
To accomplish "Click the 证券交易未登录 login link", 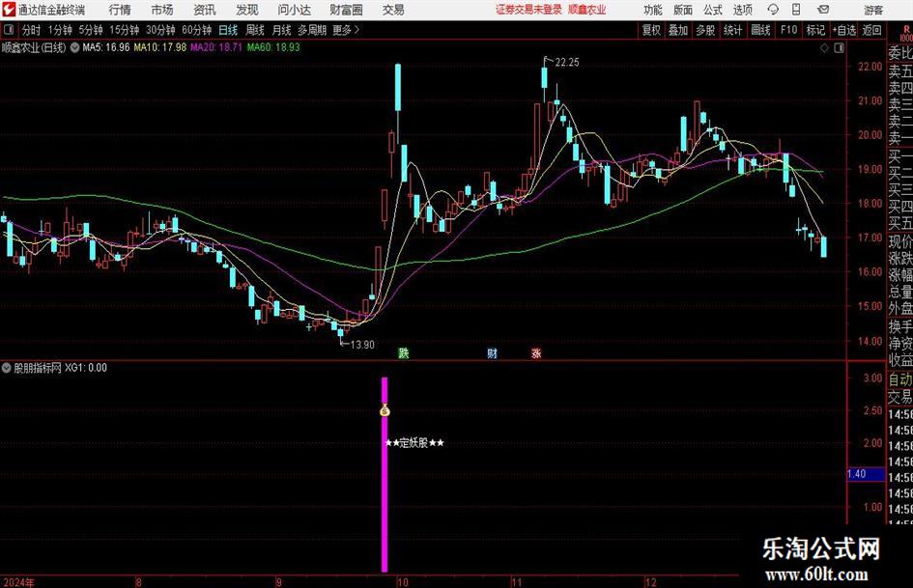I will click(528, 10).
